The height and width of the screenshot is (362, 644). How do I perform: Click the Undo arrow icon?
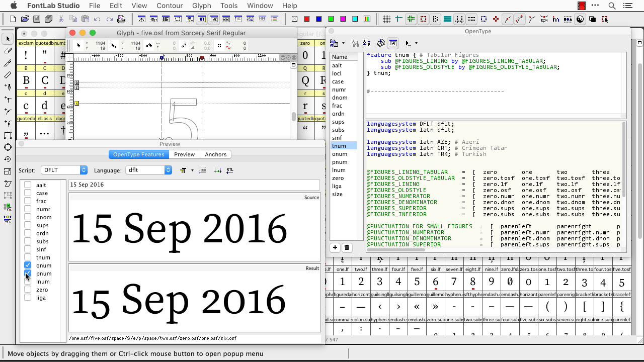point(97,19)
